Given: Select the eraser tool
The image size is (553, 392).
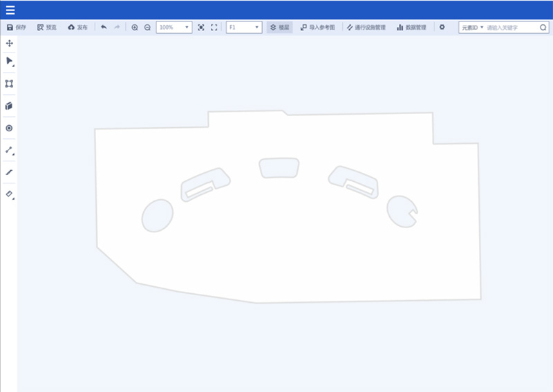Looking at the screenshot, I should [x=9, y=194].
